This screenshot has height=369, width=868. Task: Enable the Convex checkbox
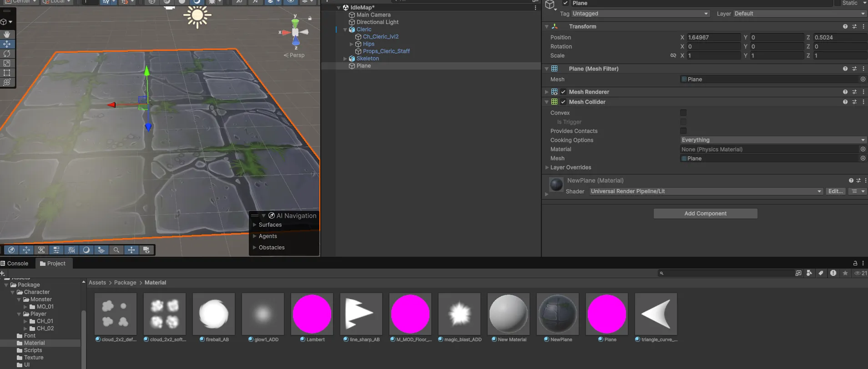point(683,113)
